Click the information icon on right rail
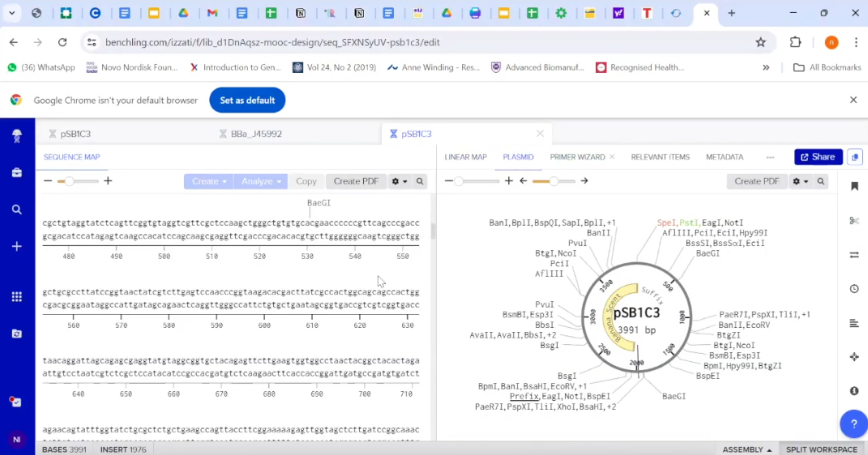This screenshot has width=868, height=455. [854, 391]
